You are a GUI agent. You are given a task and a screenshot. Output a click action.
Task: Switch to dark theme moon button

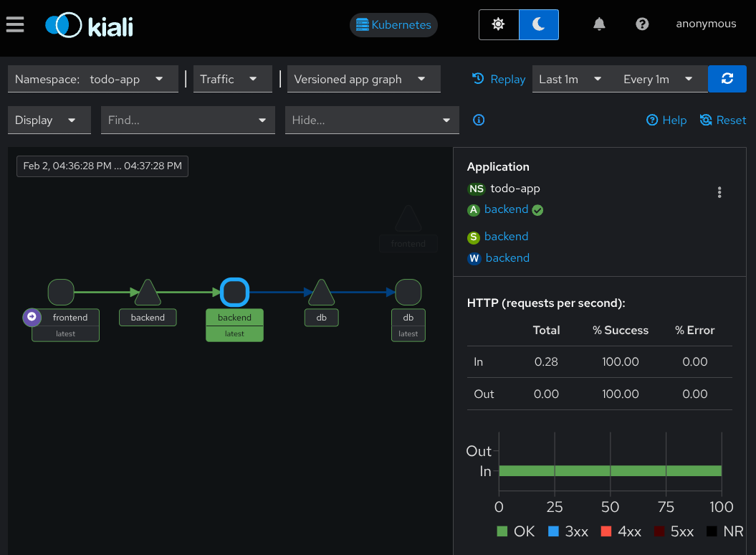539,24
